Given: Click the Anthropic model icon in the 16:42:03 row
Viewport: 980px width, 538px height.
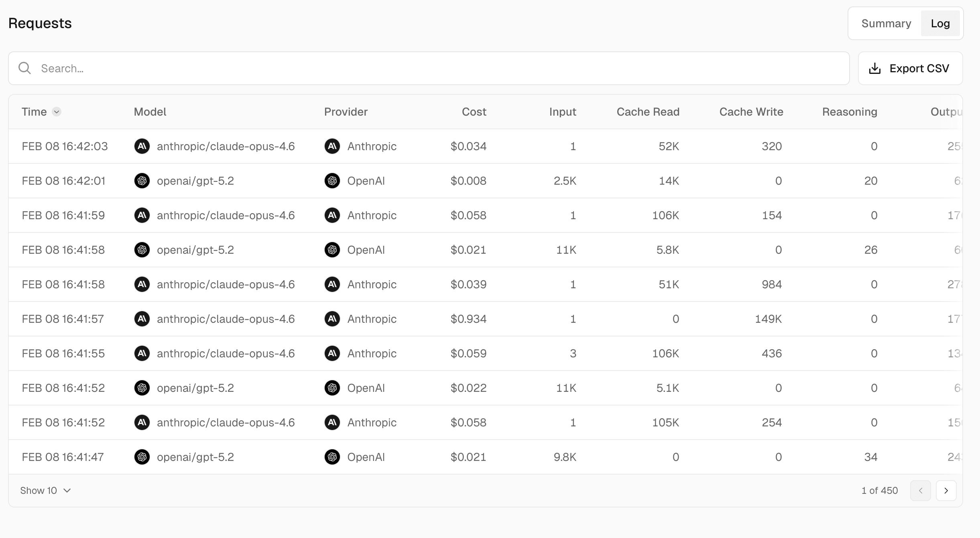Looking at the screenshot, I should pos(142,146).
